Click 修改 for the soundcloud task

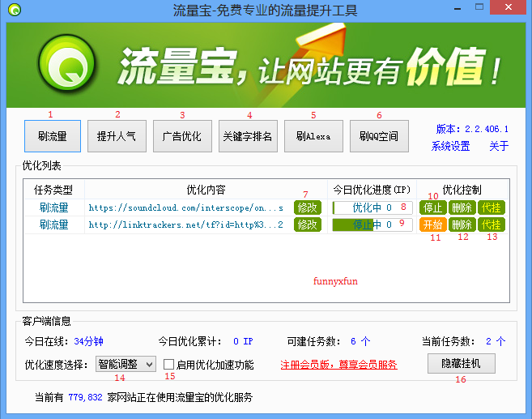click(x=308, y=207)
